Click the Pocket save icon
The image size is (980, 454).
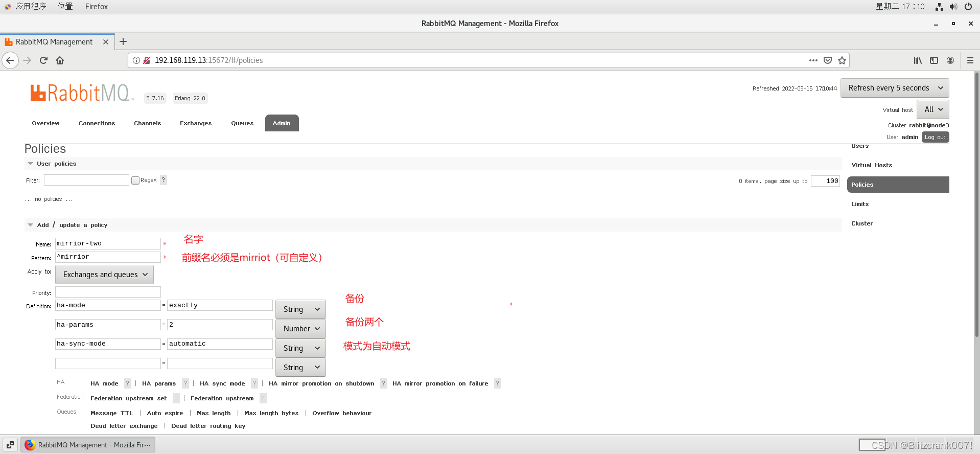(828, 60)
